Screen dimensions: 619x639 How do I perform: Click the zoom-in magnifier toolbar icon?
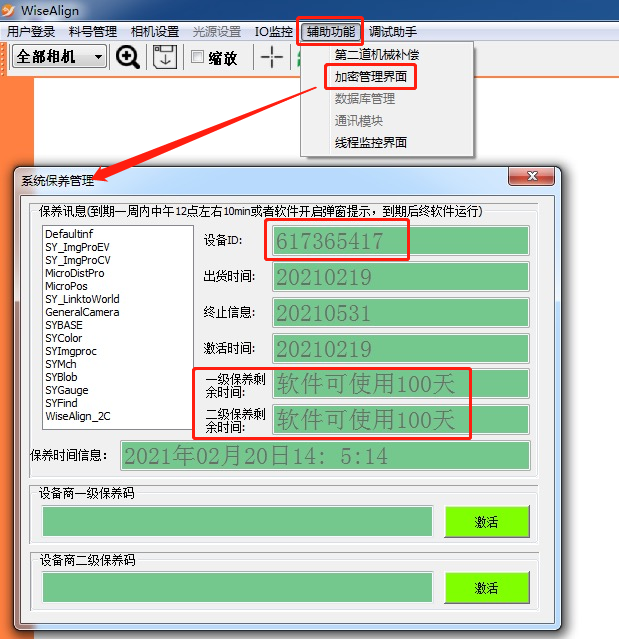[128, 57]
